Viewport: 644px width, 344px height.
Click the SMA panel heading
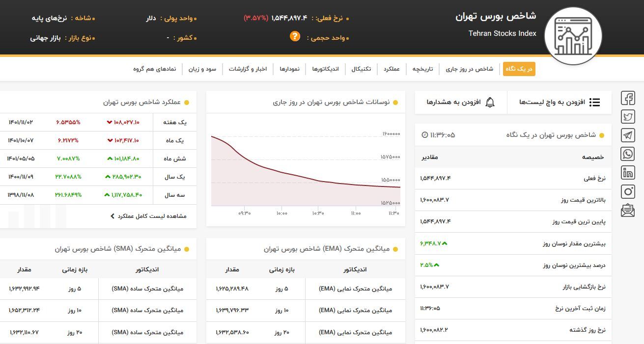coord(118,249)
